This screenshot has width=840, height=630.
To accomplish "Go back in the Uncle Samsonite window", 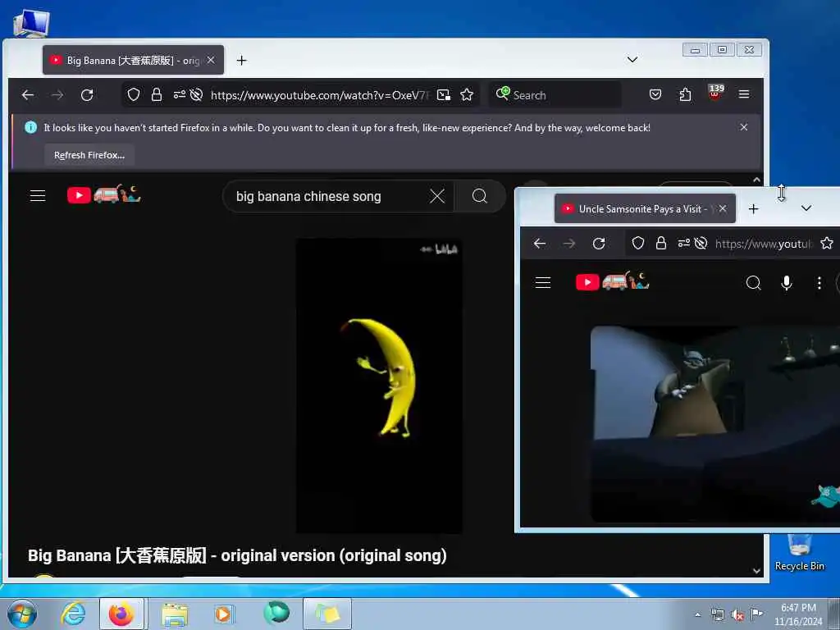I will click(x=540, y=244).
